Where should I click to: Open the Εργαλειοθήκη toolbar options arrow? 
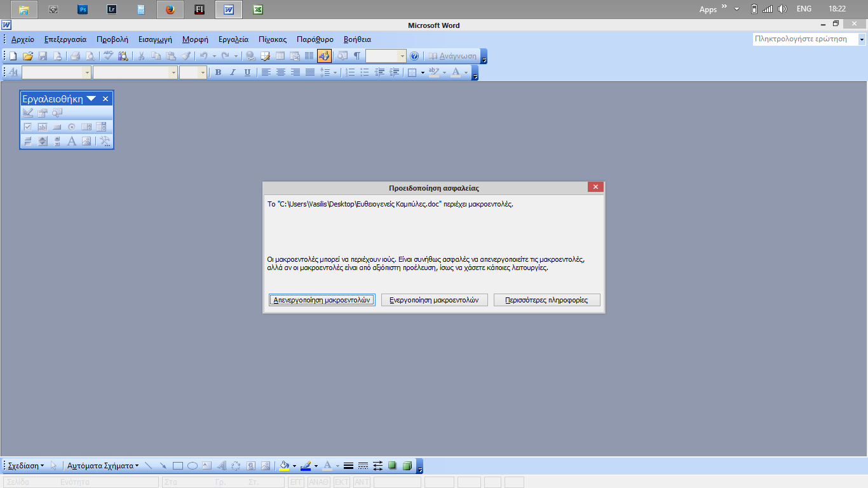92,98
